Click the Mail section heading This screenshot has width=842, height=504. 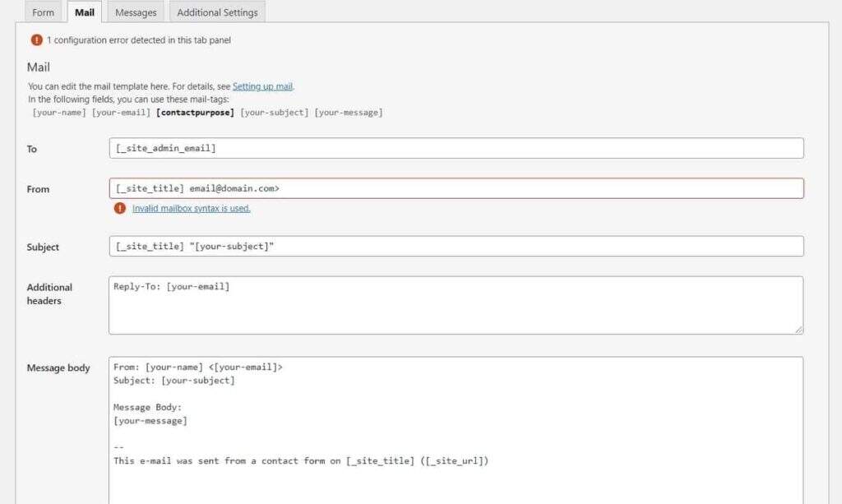pos(39,67)
